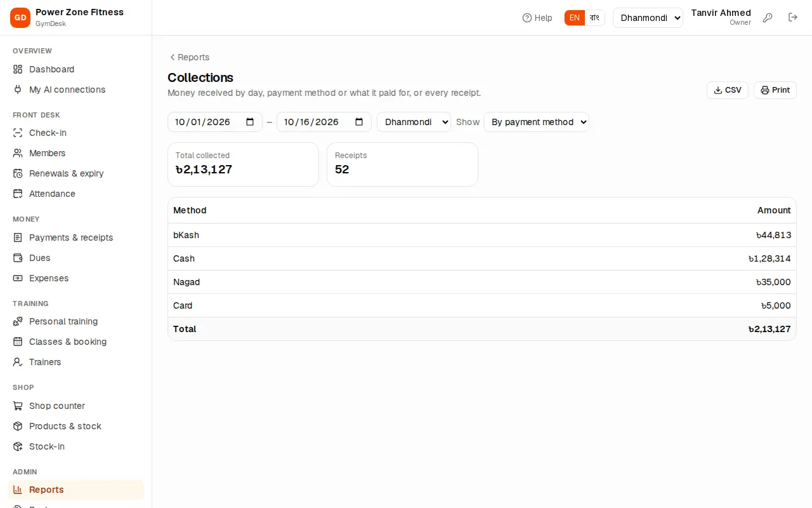Click the Shop counter cart icon
The image size is (812, 508).
18,406
